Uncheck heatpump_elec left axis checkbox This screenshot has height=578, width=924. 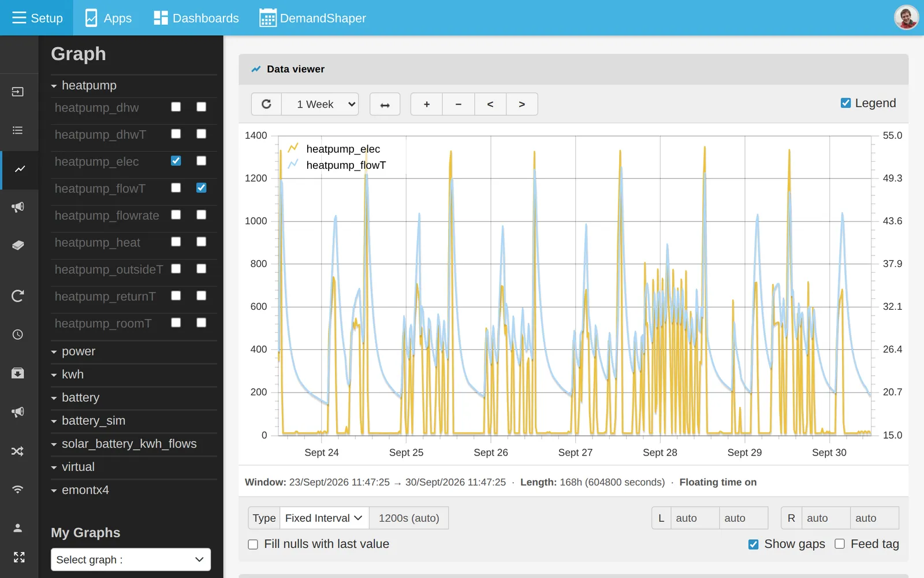[x=176, y=161]
